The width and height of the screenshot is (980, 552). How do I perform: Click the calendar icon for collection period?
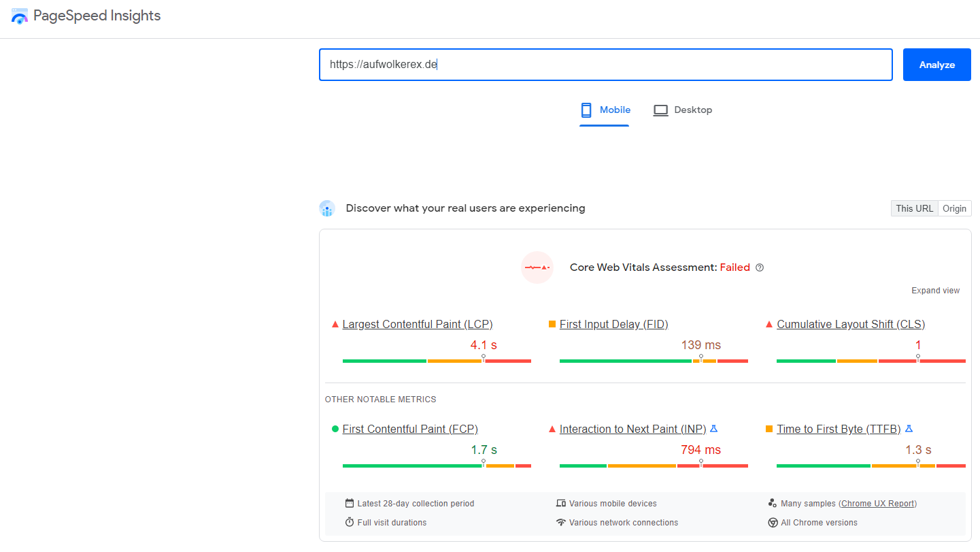click(350, 504)
